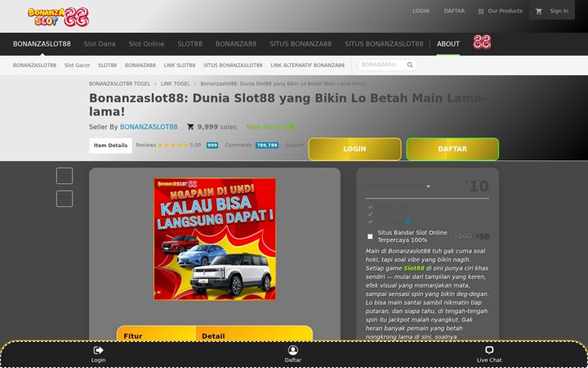Click the 88 swirl icon in navigation bar
This screenshot has height=368, width=588.
(x=482, y=42)
